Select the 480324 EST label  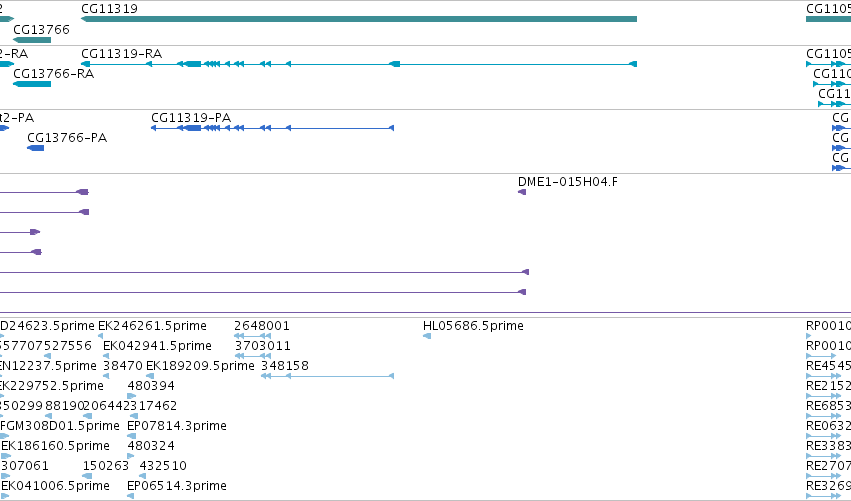[151, 446]
